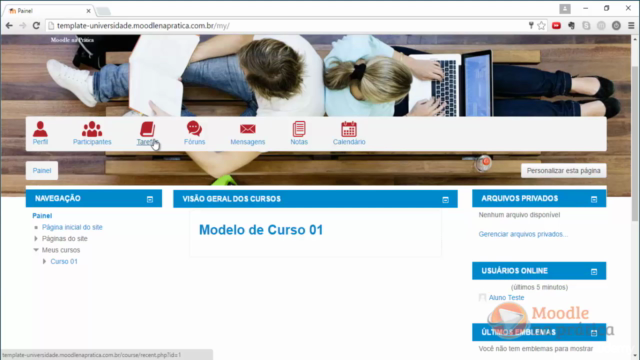Open the Chrome hamburger menu

click(631, 26)
